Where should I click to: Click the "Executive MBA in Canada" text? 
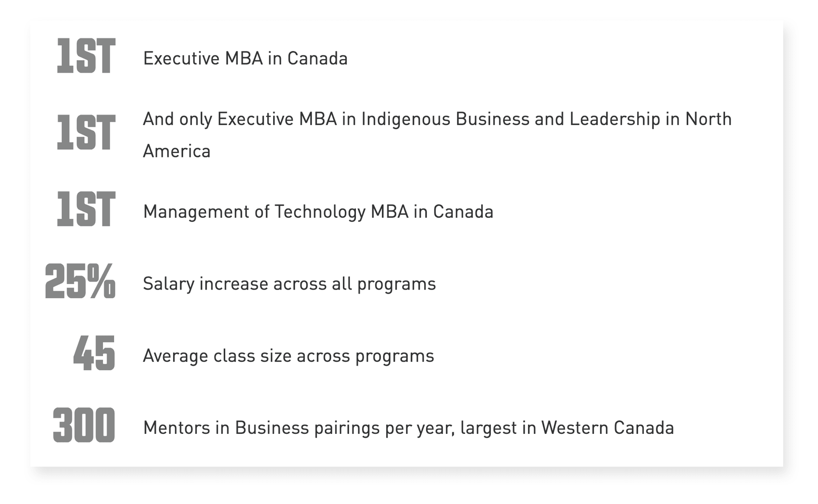pyautogui.click(x=245, y=59)
